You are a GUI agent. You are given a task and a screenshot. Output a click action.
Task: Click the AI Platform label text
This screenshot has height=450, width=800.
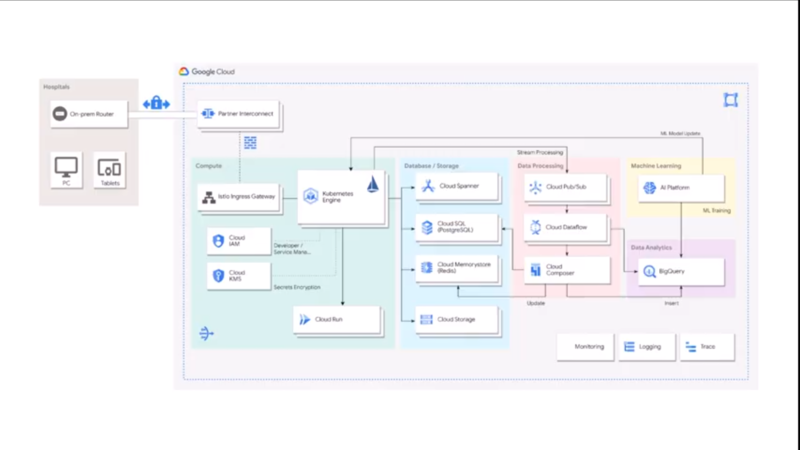(675, 188)
